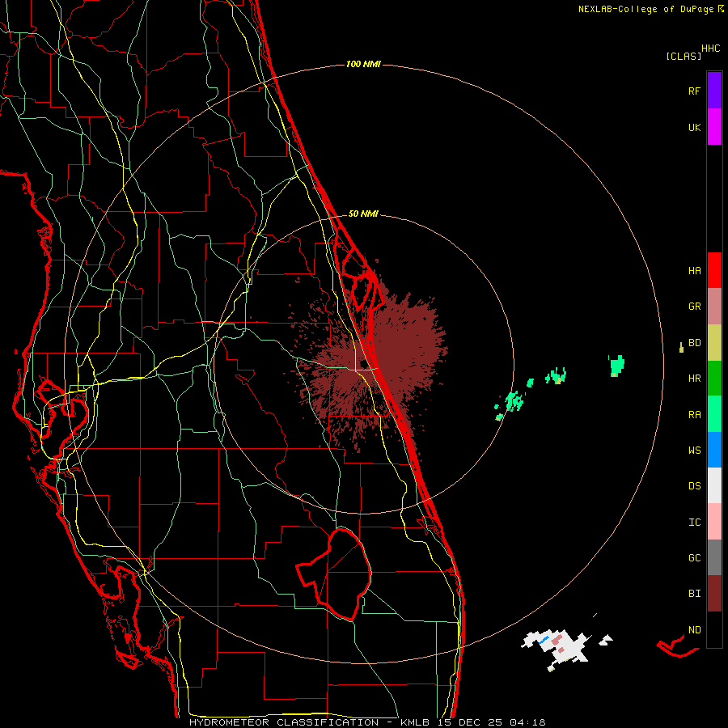Click the HA legend label
Viewport: 728px width, 728px height.
click(694, 271)
